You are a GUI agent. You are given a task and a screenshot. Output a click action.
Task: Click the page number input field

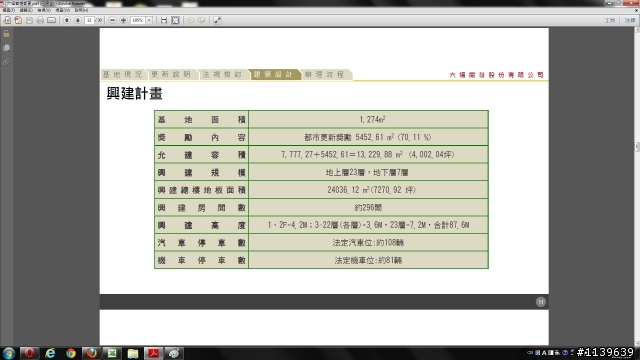click(x=89, y=20)
